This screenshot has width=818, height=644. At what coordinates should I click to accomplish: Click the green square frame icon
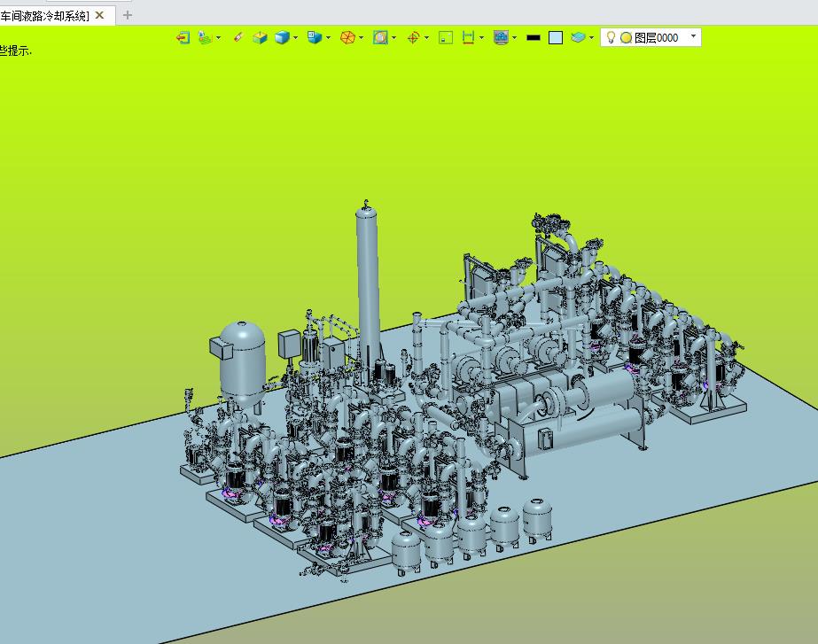pos(446,37)
